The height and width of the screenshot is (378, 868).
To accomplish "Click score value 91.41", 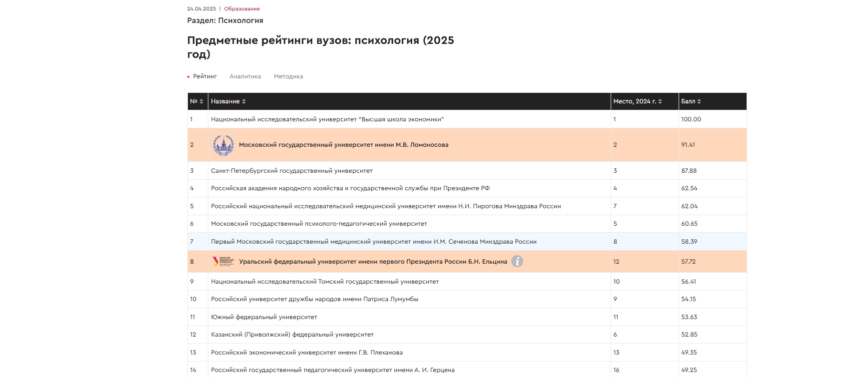I will (x=688, y=145).
